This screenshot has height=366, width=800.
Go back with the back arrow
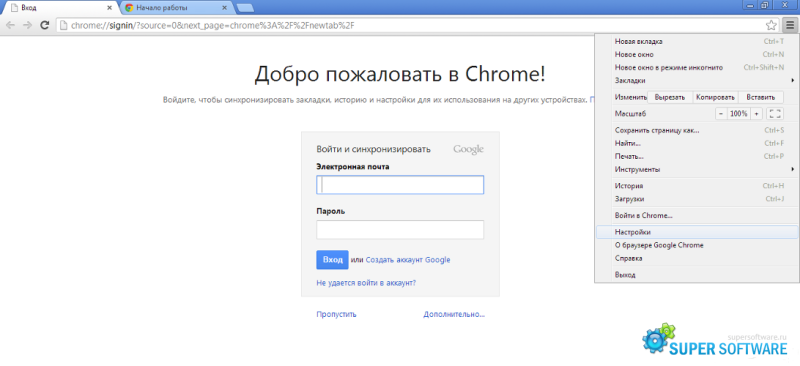click(x=11, y=25)
